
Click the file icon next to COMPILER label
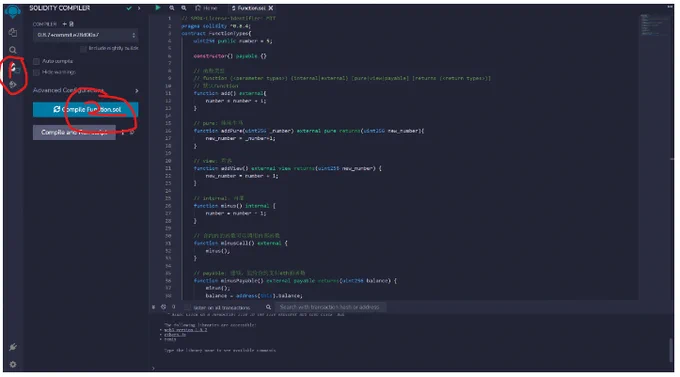(72, 24)
